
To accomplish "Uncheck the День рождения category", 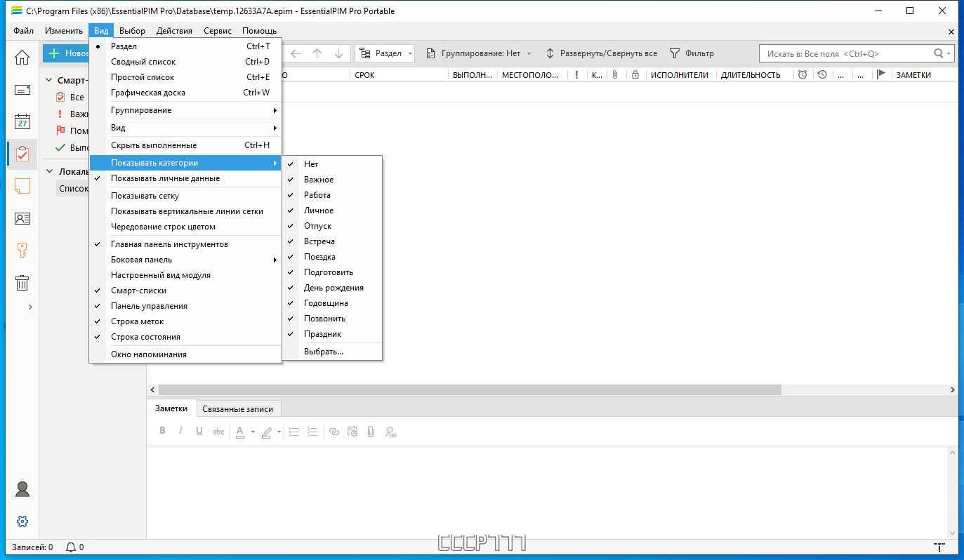I will 333,288.
